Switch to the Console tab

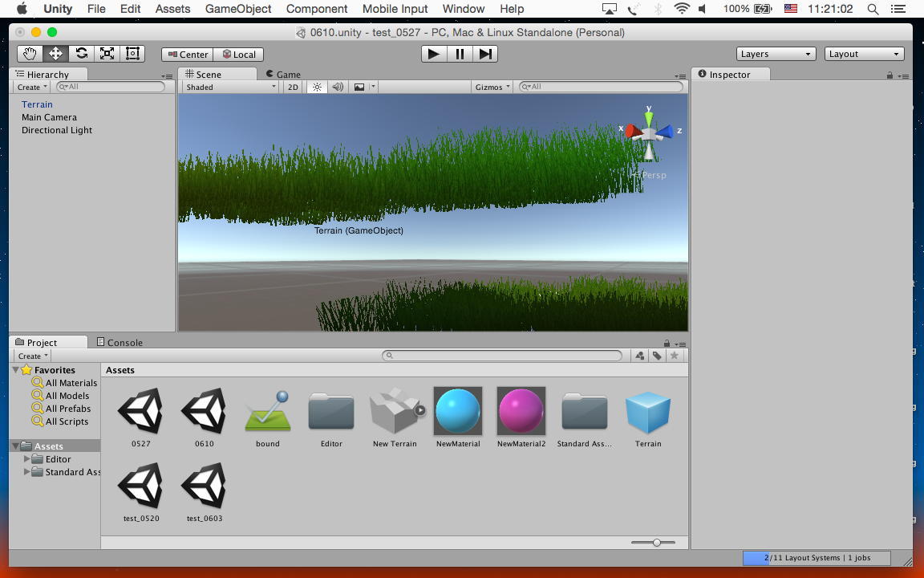tap(120, 342)
